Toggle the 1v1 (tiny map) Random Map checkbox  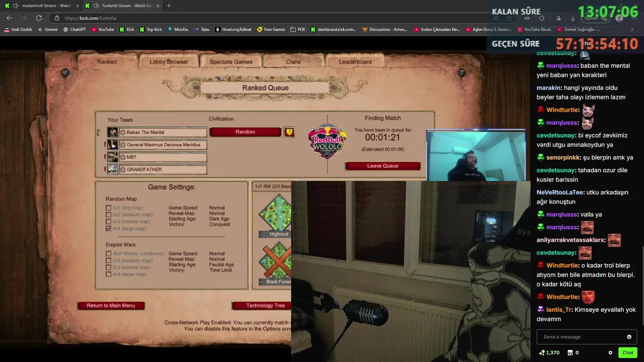(108, 208)
